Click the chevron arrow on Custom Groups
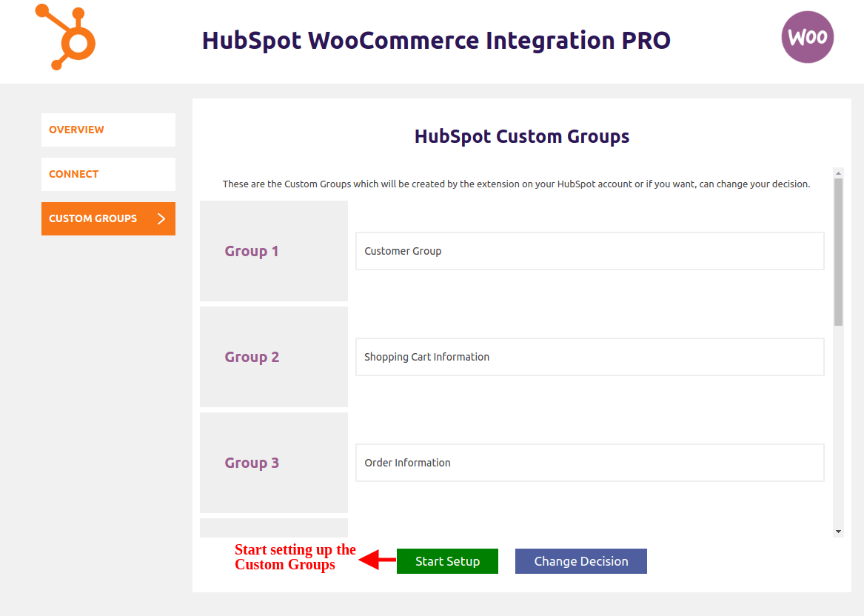 pyautogui.click(x=161, y=218)
